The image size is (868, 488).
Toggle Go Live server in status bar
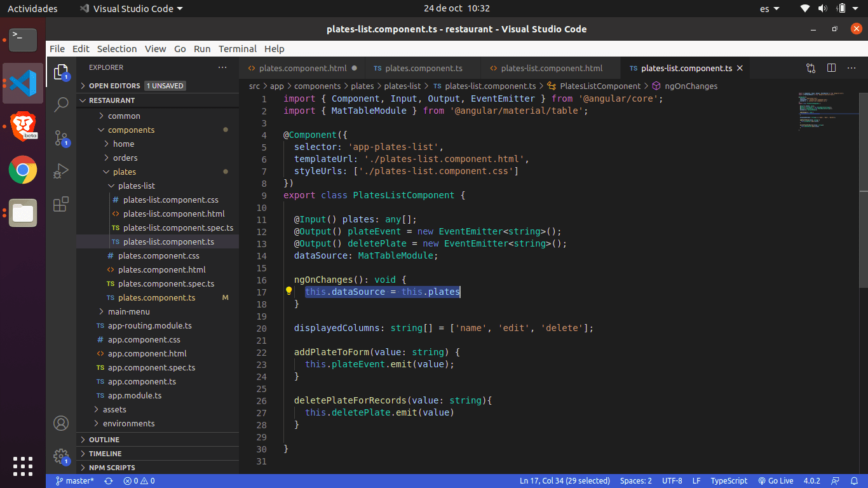point(776,481)
